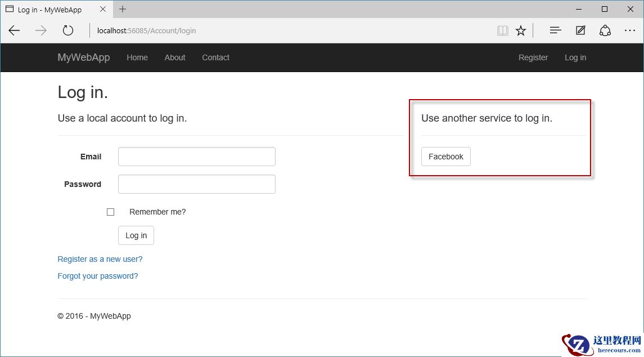Open Register as a new user link
644x357 pixels.
[x=100, y=259]
